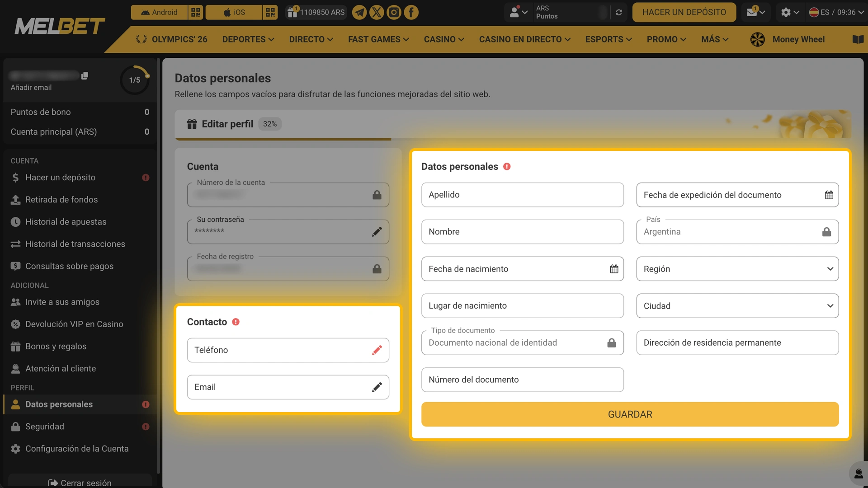
Task: Refresh the account balance
Action: point(619,12)
